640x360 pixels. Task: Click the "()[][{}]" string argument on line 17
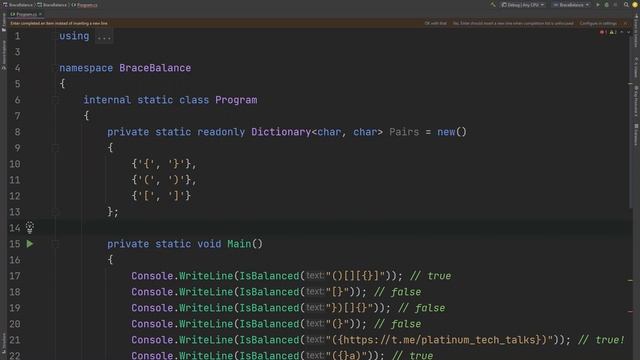click(x=355, y=276)
